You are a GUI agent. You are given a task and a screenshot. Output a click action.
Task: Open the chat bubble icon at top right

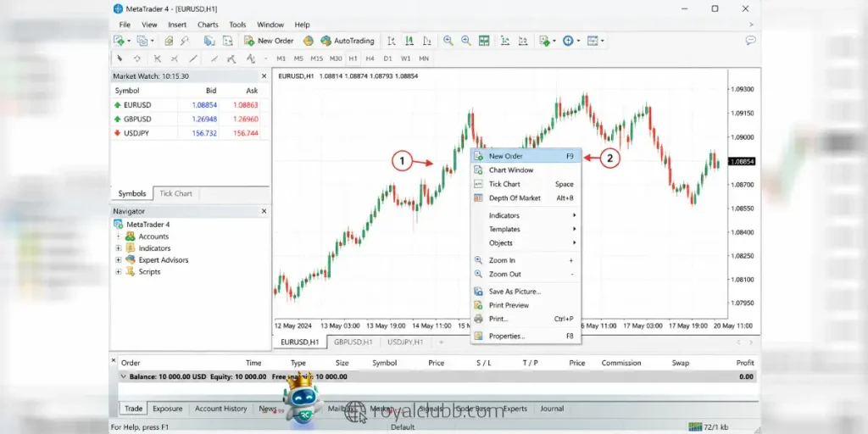click(751, 40)
